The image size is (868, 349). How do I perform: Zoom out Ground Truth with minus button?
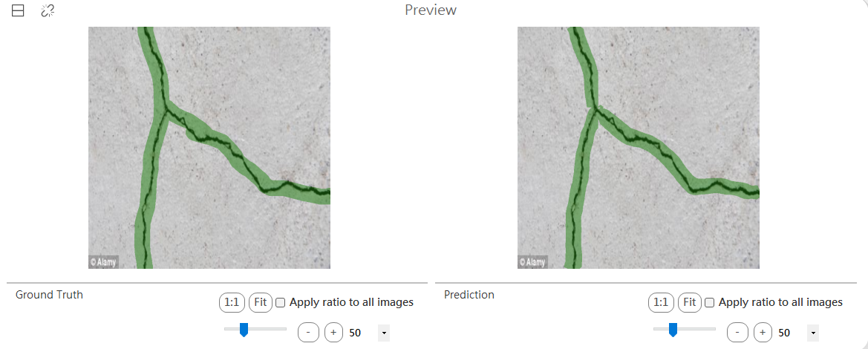308,333
